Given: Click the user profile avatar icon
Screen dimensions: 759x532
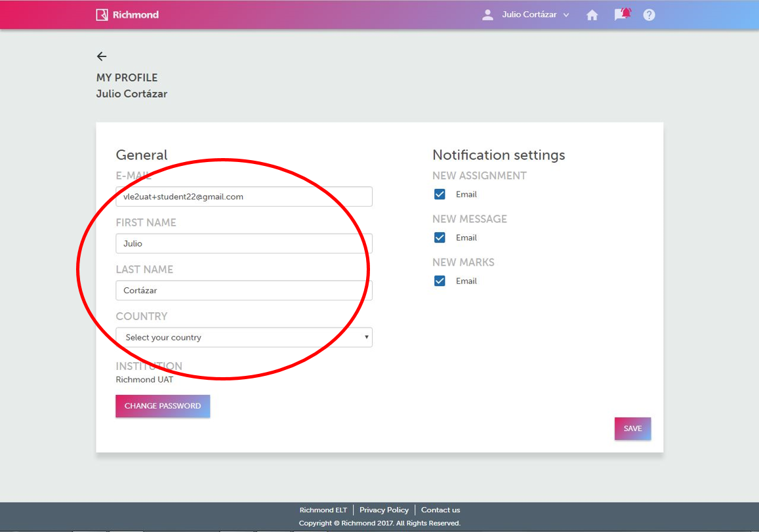Looking at the screenshot, I should point(487,14).
